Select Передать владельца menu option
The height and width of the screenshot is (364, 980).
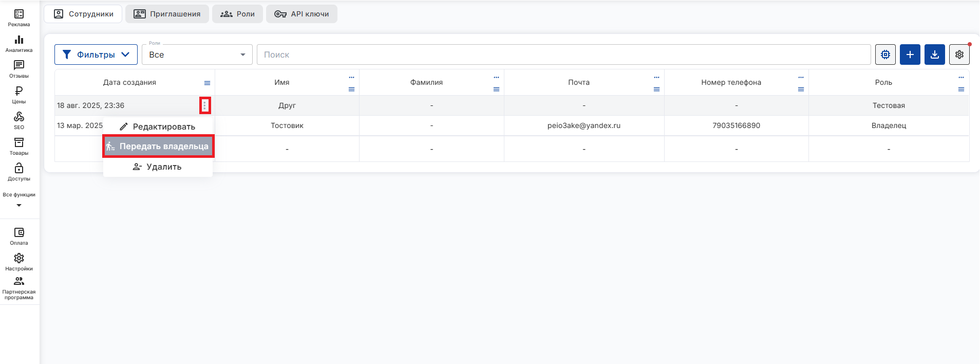point(159,147)
